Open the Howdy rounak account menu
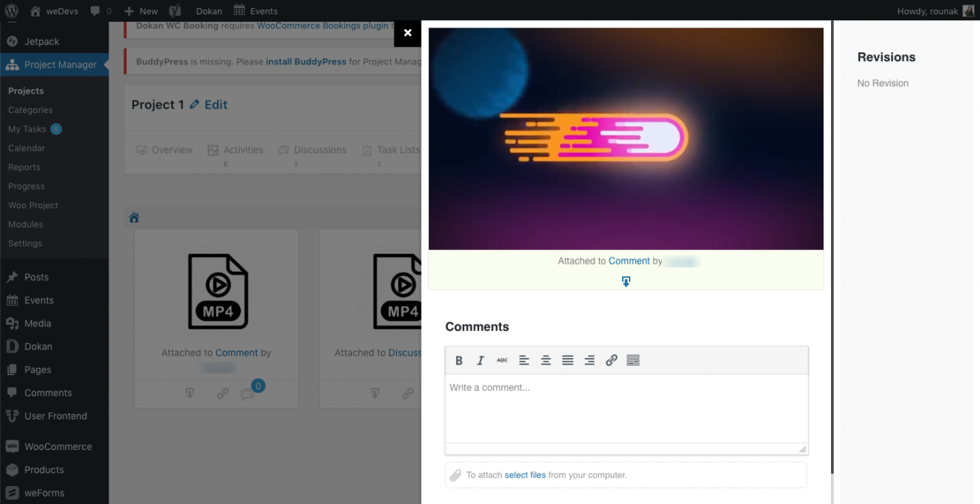 pyautogui.click(x=935, y=10)
